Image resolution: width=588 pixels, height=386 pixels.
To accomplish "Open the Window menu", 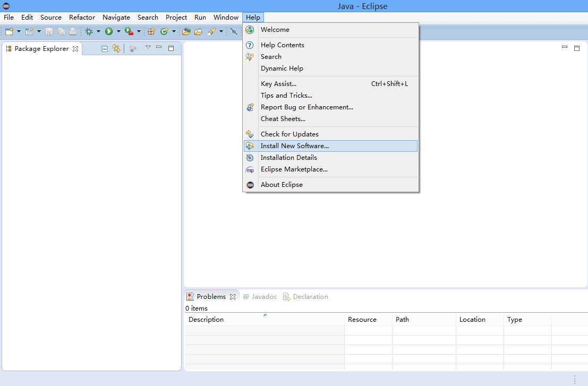I will pyautogui.click(x=226, y=17).
